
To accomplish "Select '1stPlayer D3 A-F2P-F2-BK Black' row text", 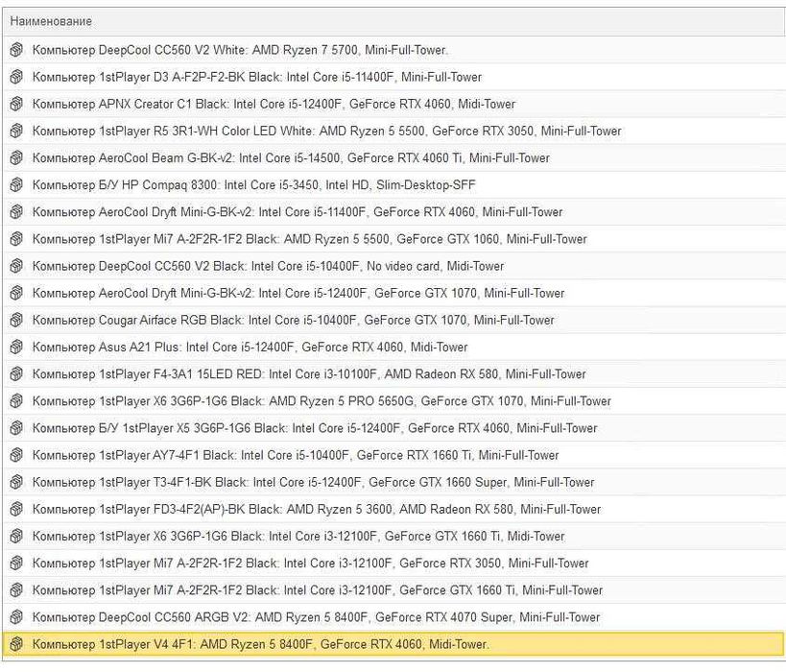I will [256, 77].
